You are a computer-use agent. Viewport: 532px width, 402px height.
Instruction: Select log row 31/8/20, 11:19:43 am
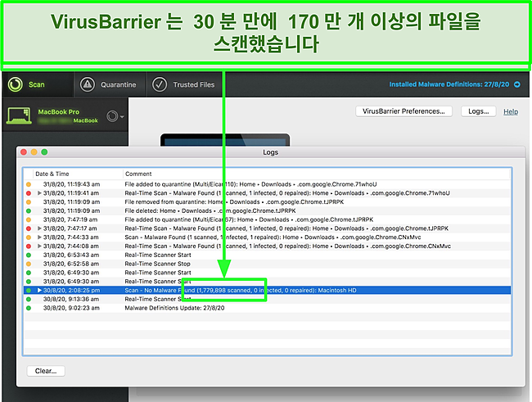tap(268, 184)
